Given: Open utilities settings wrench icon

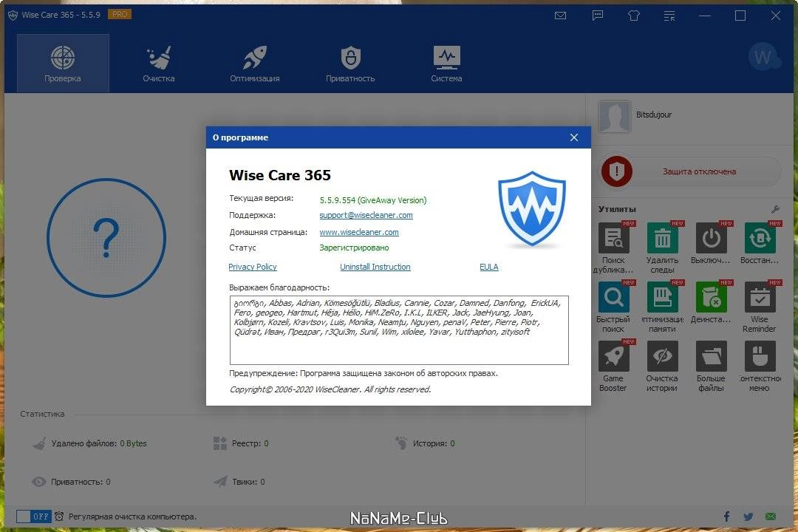Looking at the screenshot, I should (775, 209).
